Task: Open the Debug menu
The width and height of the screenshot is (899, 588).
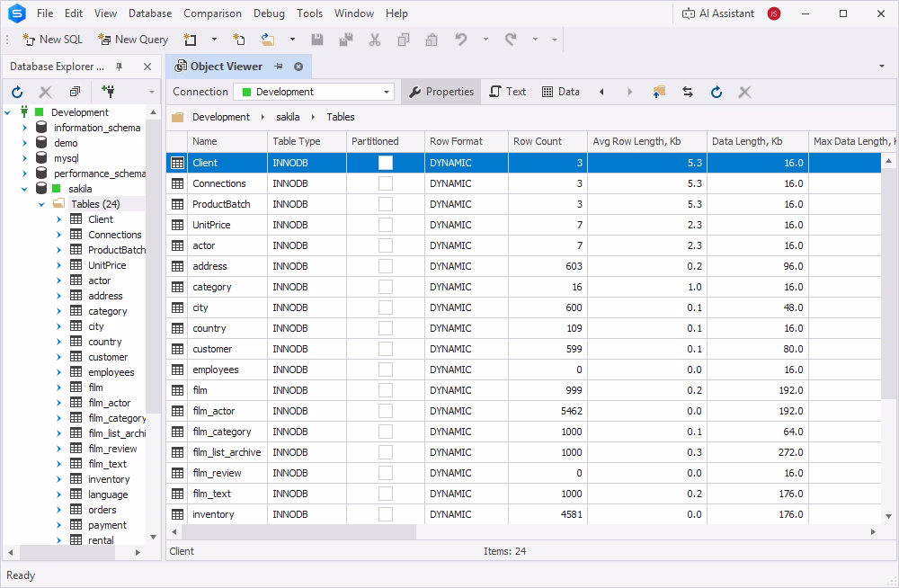Action: coord(269,13)
